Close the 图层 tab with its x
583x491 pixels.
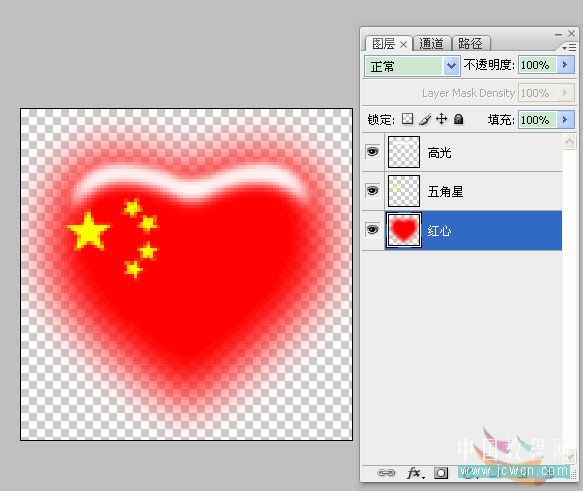[403, 45]
